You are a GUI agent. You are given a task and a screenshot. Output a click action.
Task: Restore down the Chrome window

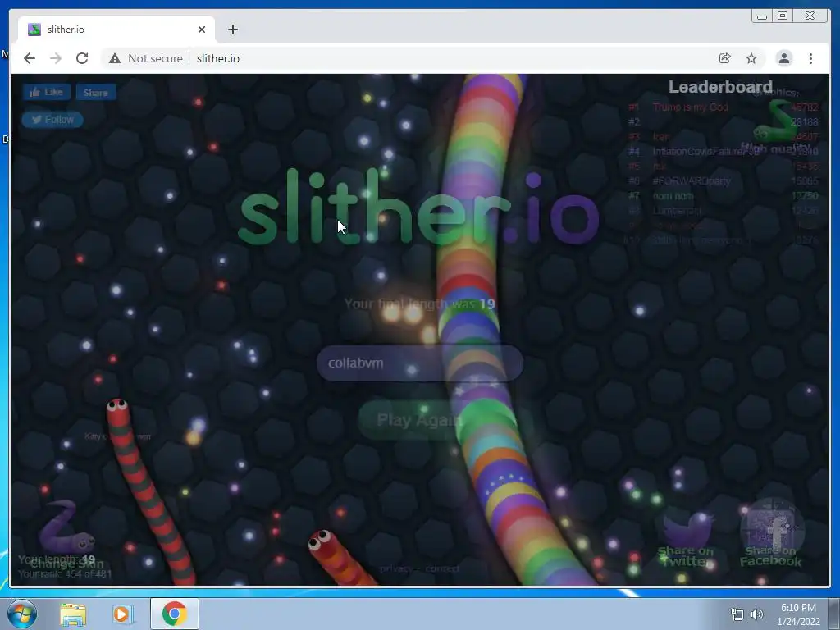click(783, 16)
